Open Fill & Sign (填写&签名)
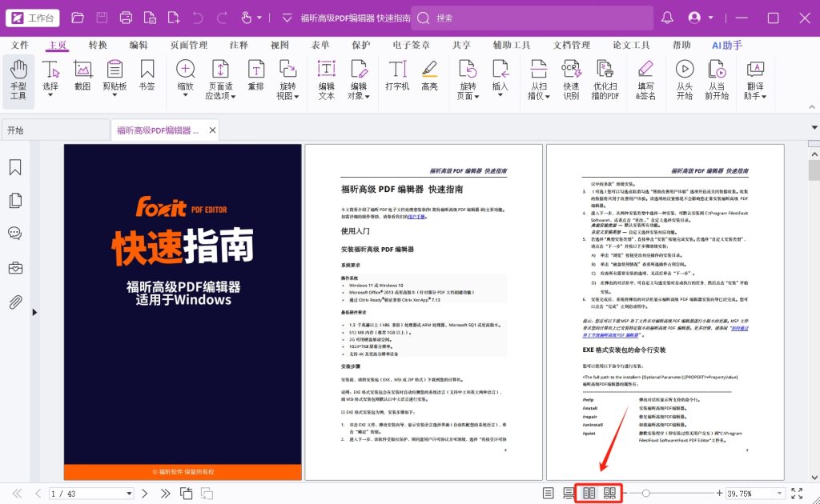Image resolution: width=820 pixels, height=504 pixels. pos(645,81)
